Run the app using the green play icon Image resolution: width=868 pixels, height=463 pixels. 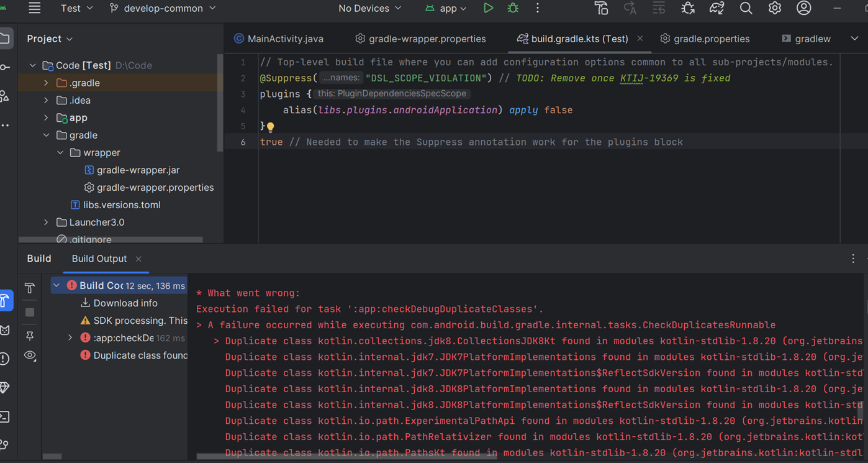pyautogui.click(x=488, y=8)
